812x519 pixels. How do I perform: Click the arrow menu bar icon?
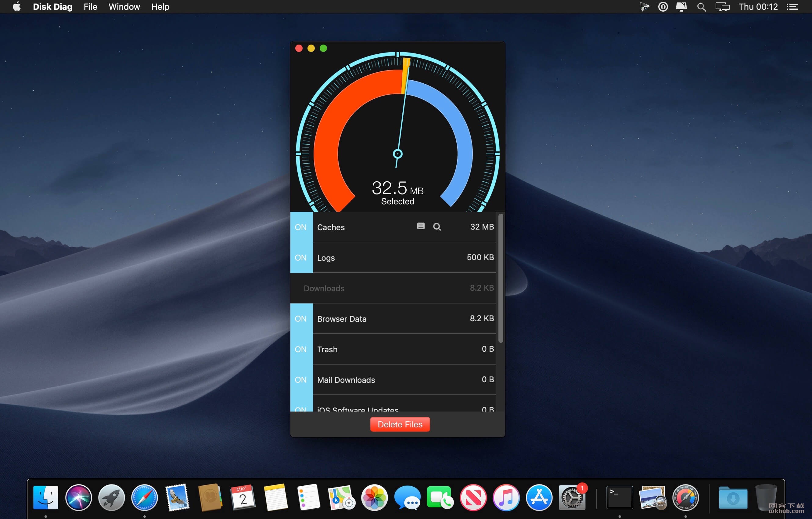click(x=645, y=7)
